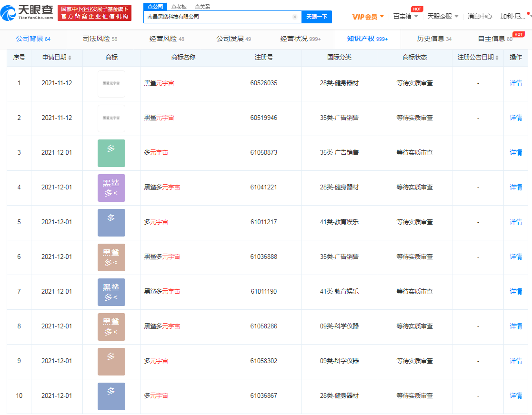Viewport: 532px width, 415px height.
Task: Select registration number 60526035
Action: click(264, 83)
